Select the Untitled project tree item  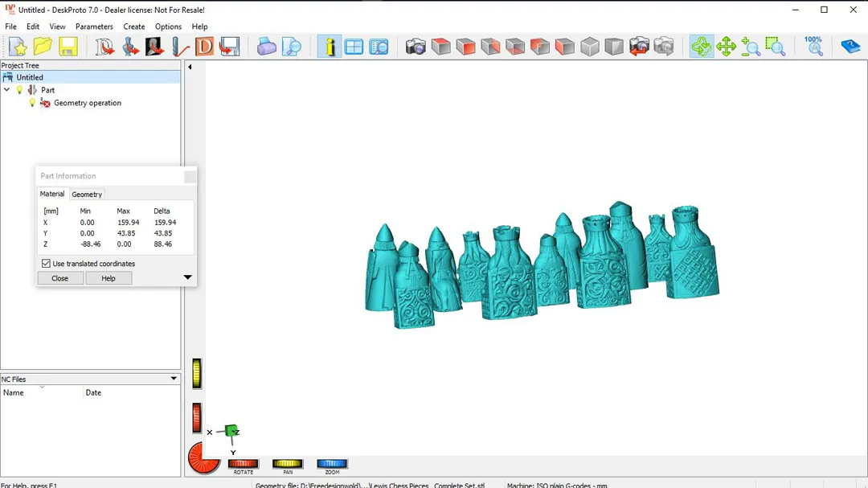pyautogui.click(x=30, y=77)
